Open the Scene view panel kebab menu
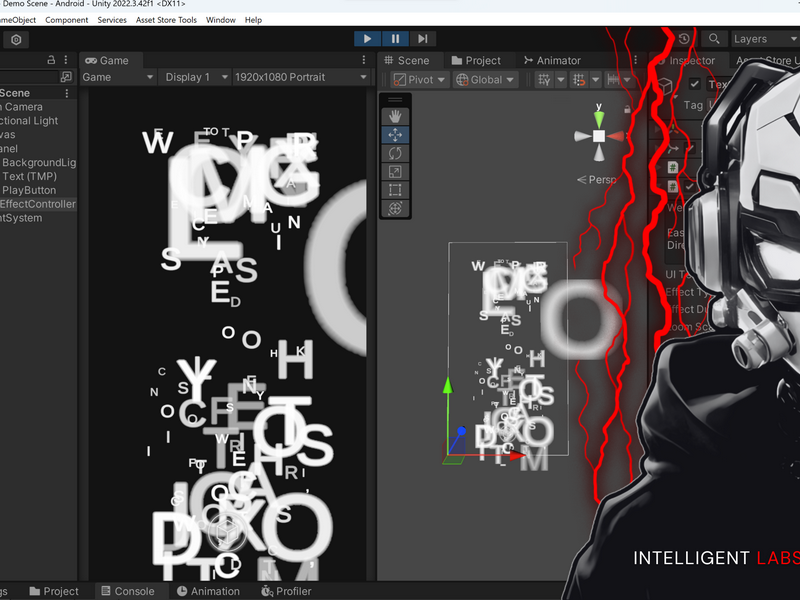This screenshot has height=600, width=800. (635, 60)
